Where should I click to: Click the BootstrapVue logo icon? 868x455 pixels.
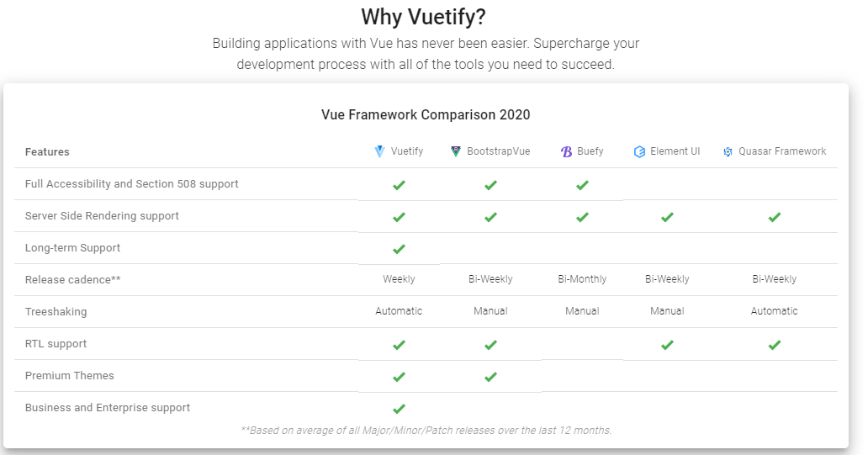tap(456, 152)
